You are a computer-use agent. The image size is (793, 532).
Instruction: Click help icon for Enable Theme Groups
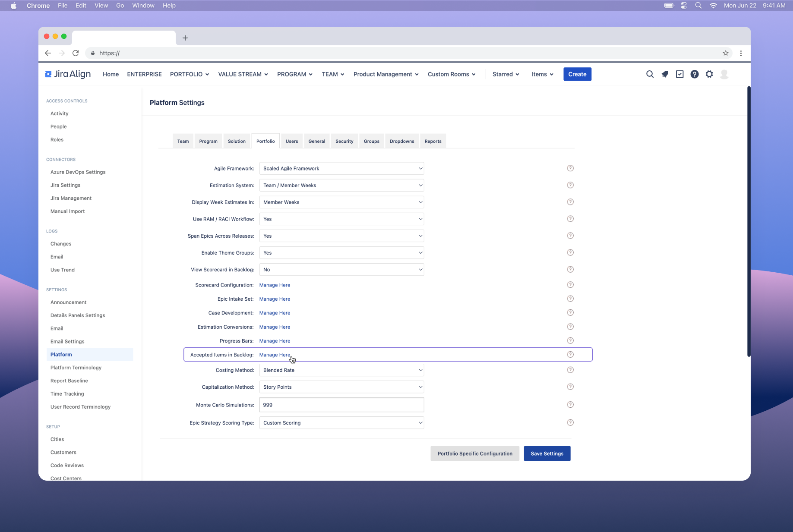(x=570, y=252)
